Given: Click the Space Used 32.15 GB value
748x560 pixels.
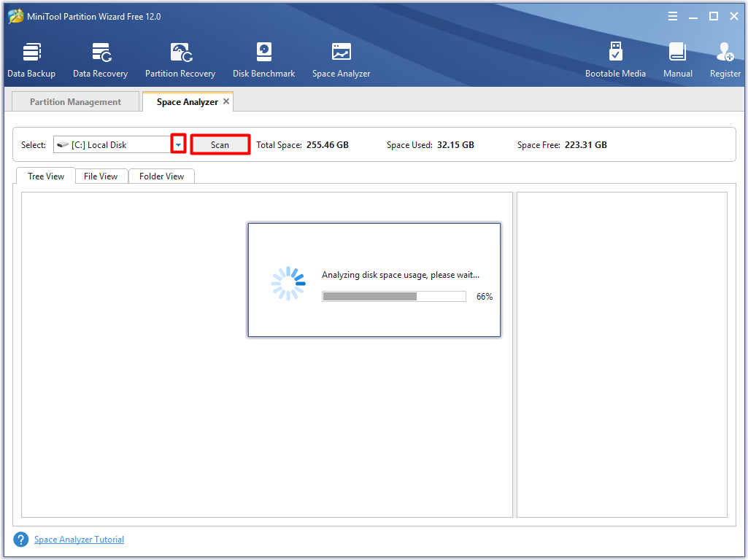Looking at the screenshot, I should tap(455, 145).
